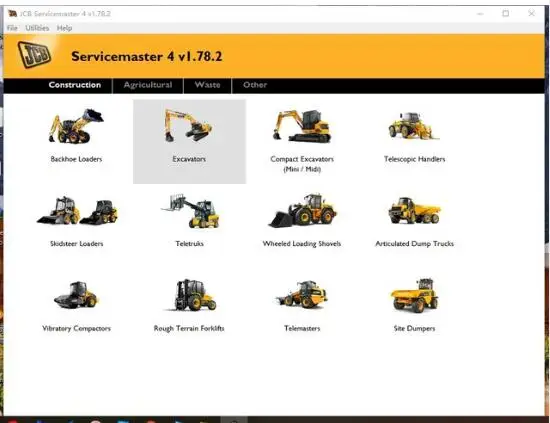
Task: Click the JCB logo in the banner
Action: click(x=34, y=55)
